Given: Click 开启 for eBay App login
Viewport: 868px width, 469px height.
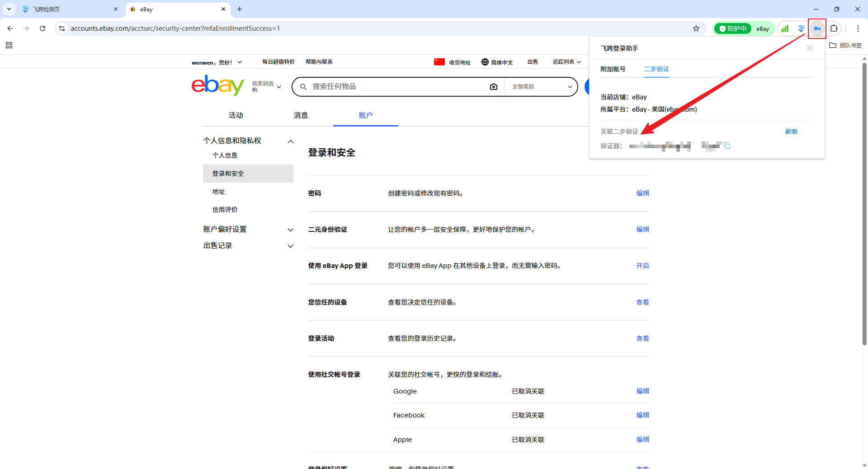Looking at the screenshot, I should point(642,266).
